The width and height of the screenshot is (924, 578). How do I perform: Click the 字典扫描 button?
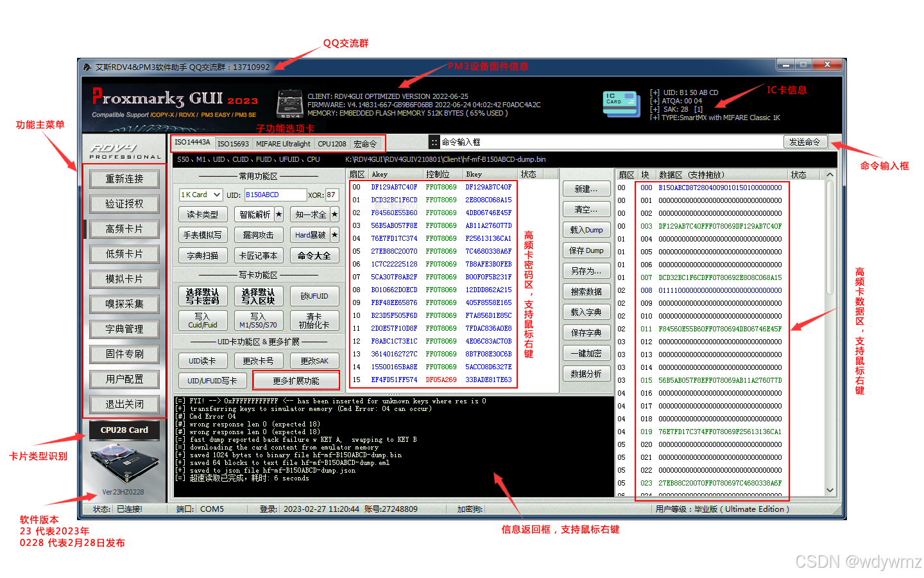203,255
